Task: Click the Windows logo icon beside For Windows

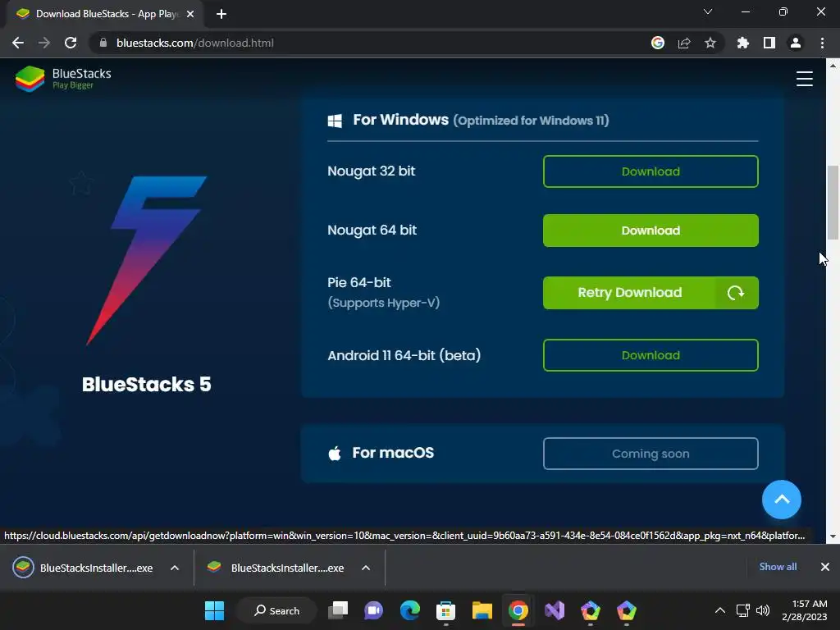Action: [x=335, y=121]
